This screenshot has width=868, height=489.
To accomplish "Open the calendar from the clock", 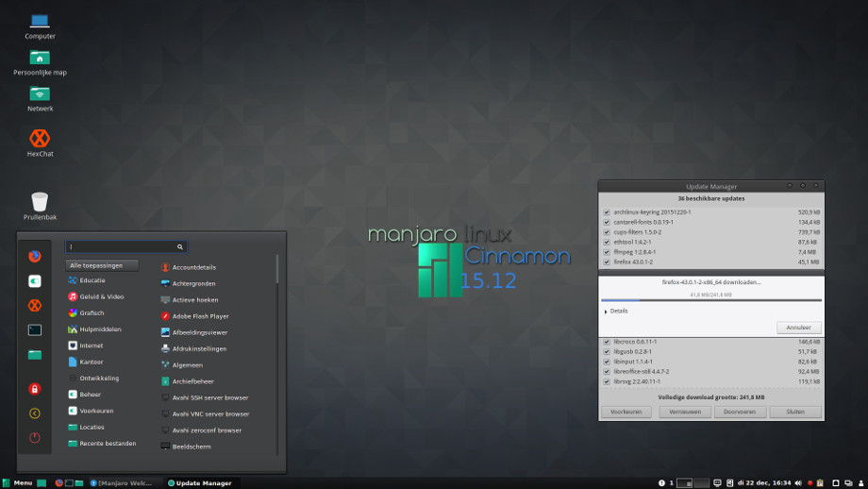I will (764, 483).
